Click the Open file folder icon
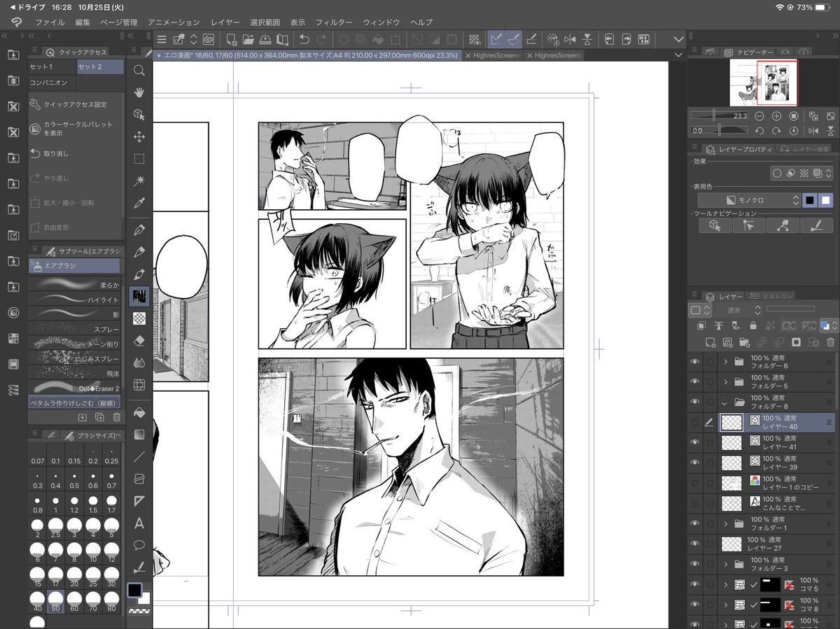This screenshot has height=629, width=840. click(248, 39)
